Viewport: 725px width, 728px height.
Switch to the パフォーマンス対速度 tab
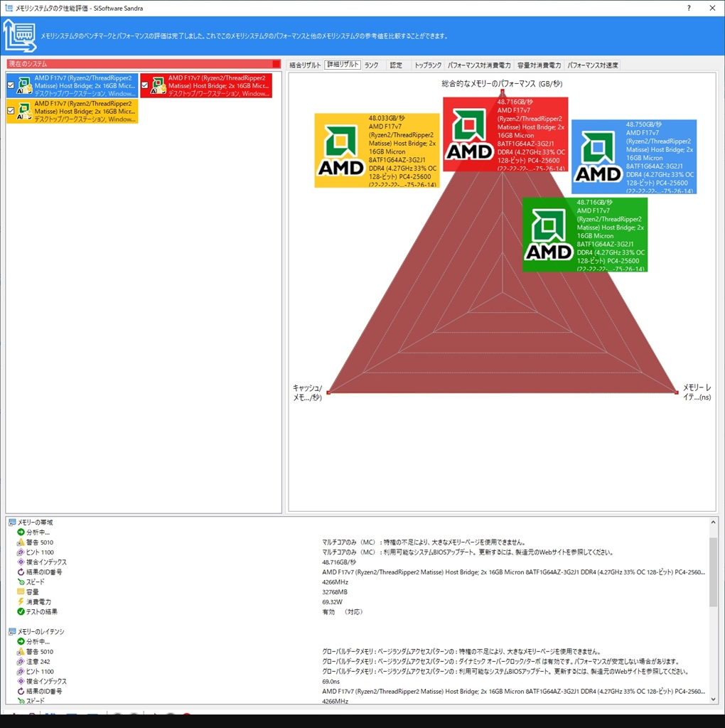tap(593, 65)
